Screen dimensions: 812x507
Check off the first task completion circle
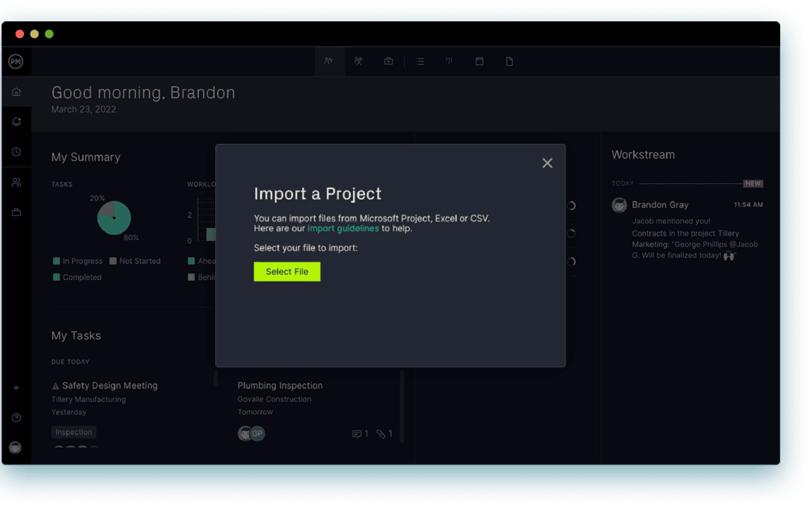[x=571, y=206]
